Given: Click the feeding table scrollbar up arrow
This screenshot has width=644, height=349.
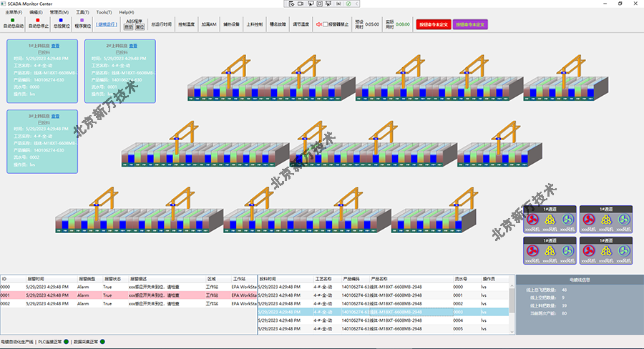Looking at the screenshot, I should (x=512, y=286).
